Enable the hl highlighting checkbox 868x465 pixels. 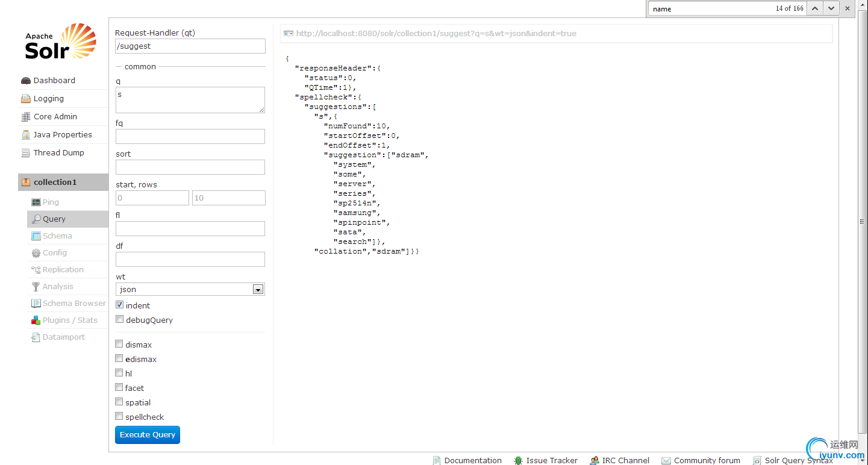point(119,373)
